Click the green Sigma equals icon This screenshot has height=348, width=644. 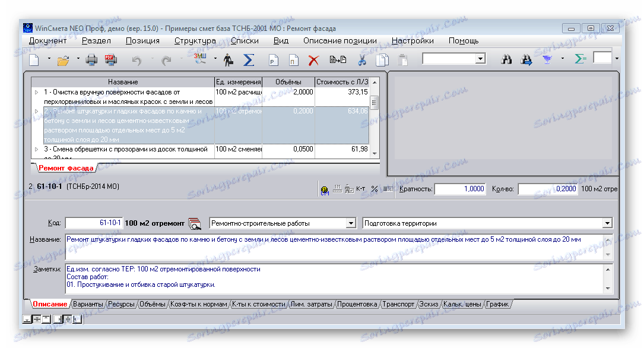(x=580, y=59)
